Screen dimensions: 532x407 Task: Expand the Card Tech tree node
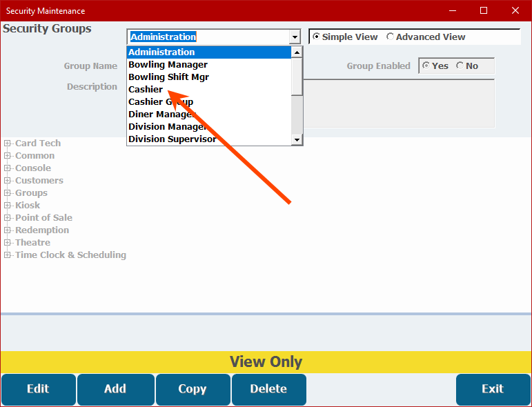8,143
